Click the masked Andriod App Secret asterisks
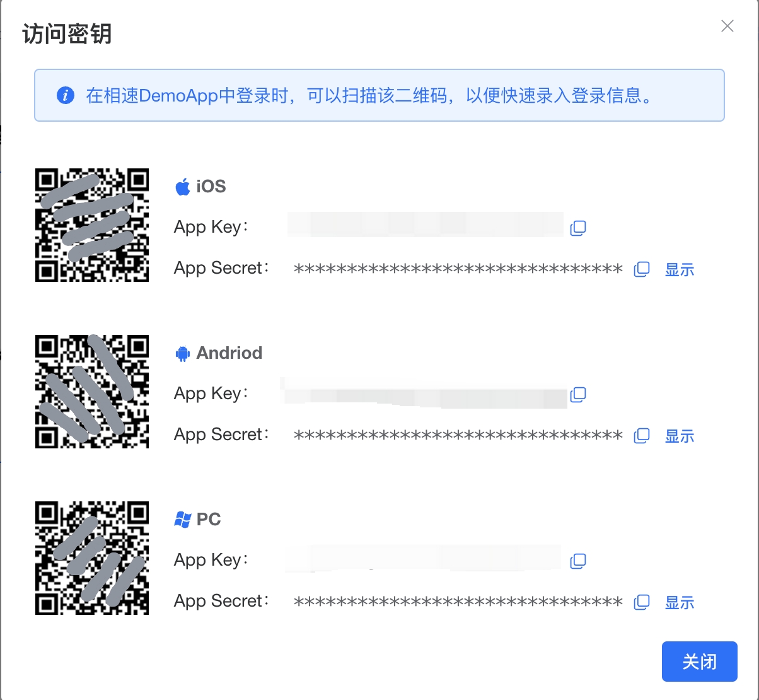759x700 pixels. pyautogui.click(x=458, y=436)
